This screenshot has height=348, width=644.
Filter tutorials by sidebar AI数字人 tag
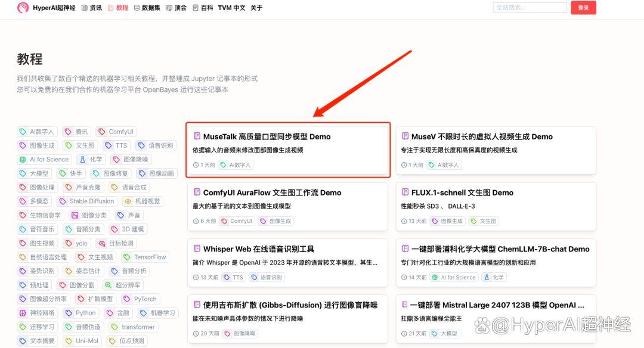coord(37,132)
